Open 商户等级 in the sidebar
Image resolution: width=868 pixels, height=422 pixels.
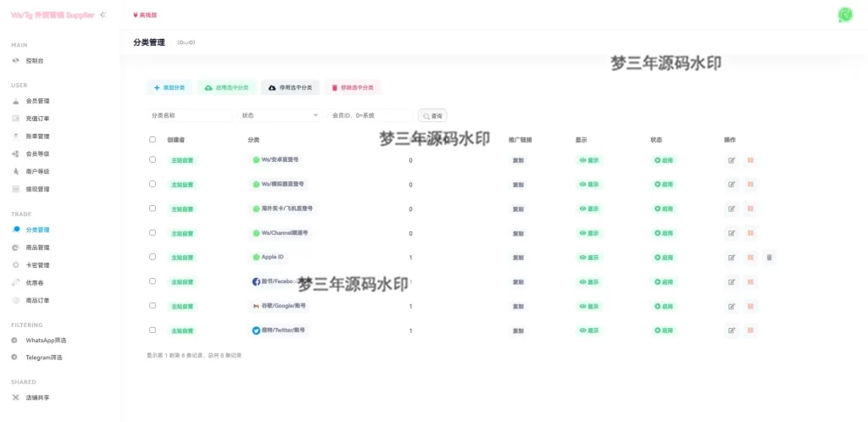pyautogui.click(x=37, y=171)
